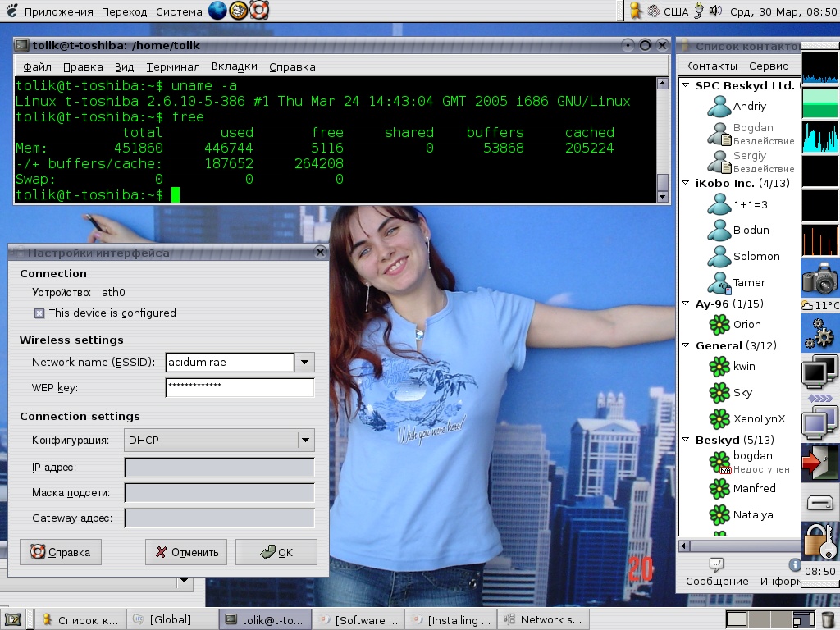Open the clock showing Срд, 30 Мар

[x=783, y=11]
